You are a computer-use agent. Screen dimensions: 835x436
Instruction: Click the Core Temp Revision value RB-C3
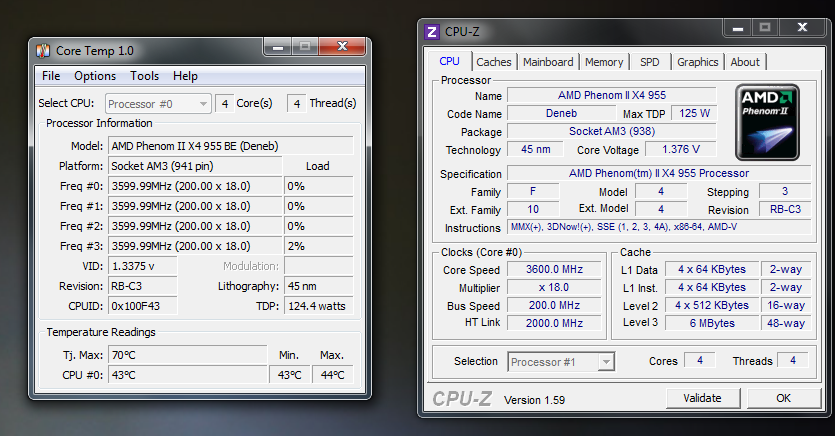pos(143,286)
